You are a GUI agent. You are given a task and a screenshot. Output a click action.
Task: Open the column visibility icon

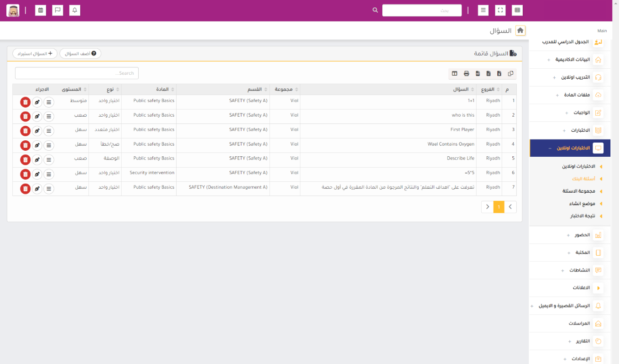(x=455, y=73)
